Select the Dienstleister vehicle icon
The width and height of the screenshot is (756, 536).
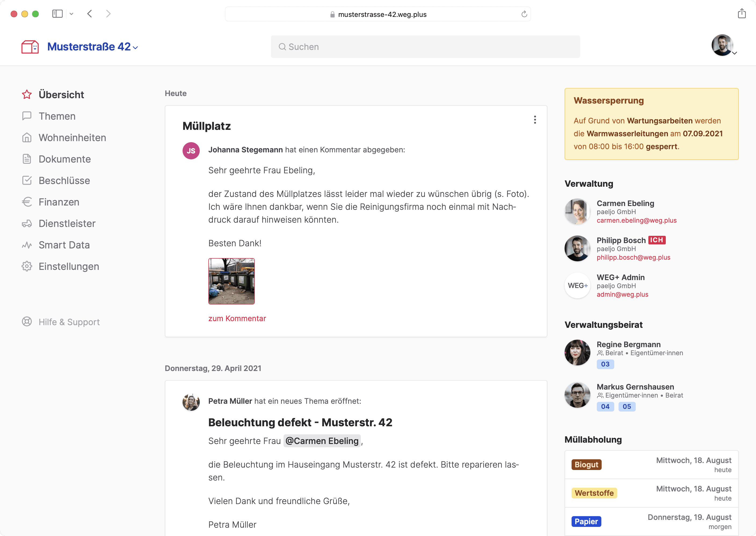[27, 223]
